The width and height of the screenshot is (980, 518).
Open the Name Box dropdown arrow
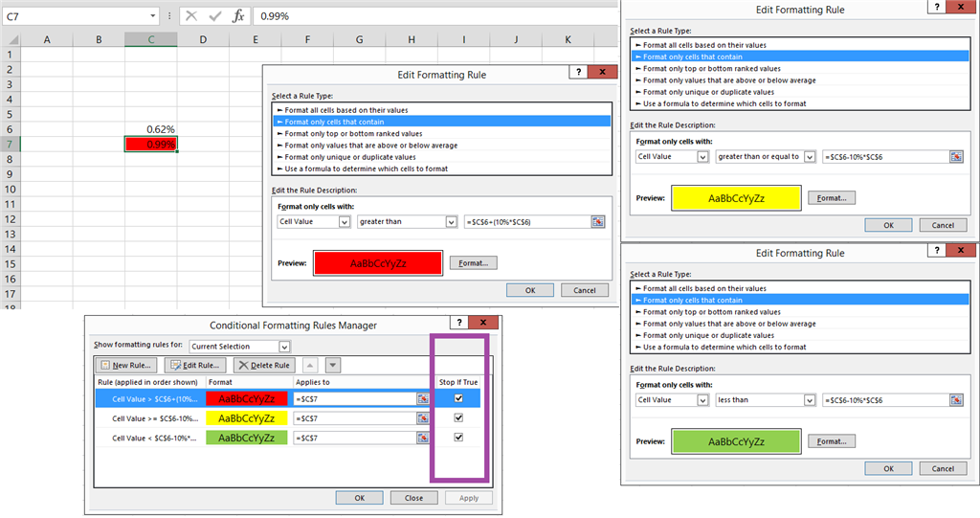pos(152,16)
